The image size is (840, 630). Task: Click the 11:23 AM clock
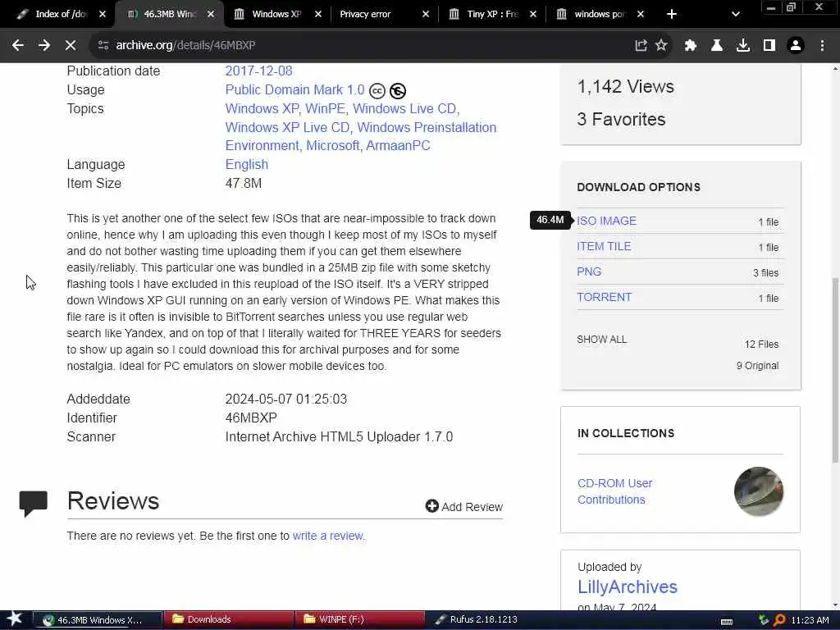810,620
